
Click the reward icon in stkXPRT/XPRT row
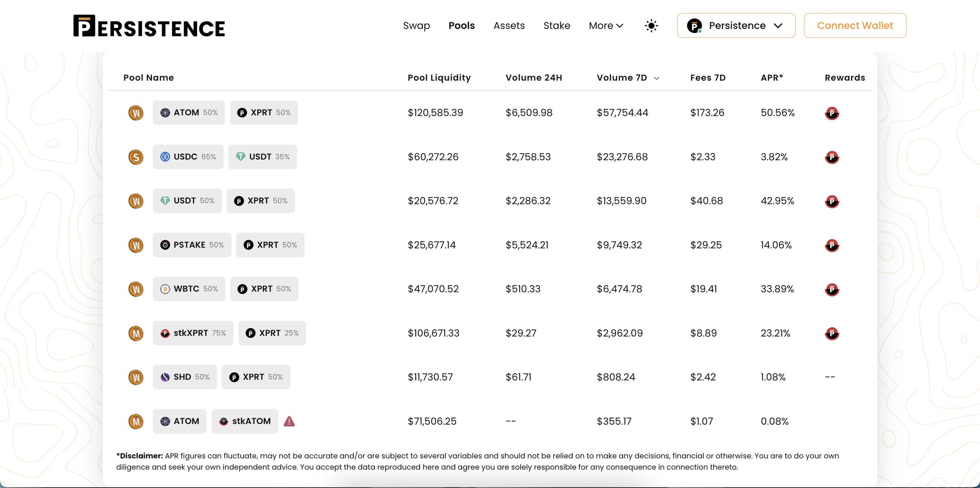coord(832,333)
